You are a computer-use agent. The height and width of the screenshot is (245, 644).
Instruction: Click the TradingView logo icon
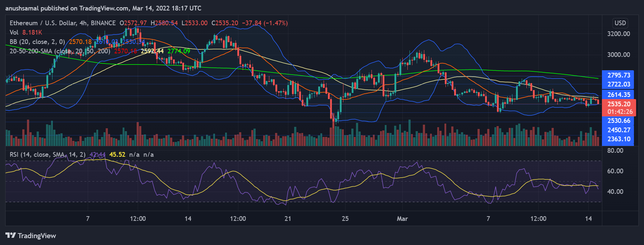pyautogui.click(x=11, y=236)
